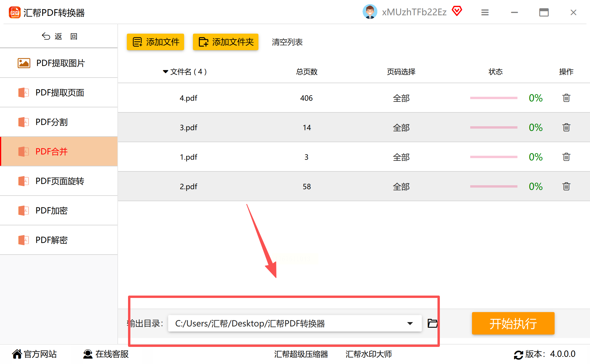Click the progress bar for 3.pdf
Viewport: 590px width, 364px height.
494,127
